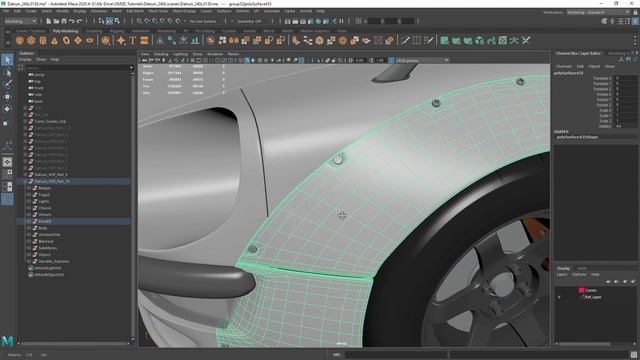
Task: Open the Workspace Modeling - Standard dropdown
Action: [598, 12]
